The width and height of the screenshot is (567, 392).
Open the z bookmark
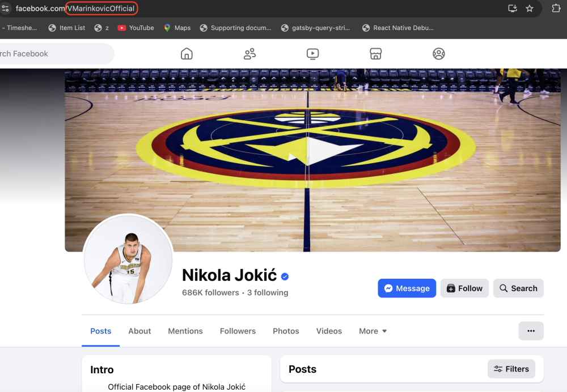tap(101, 28)
